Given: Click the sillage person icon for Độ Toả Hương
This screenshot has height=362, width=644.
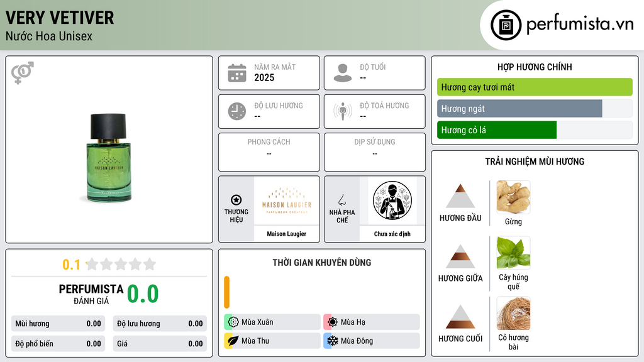Looking at the screenshot, I should pos(343,111).
